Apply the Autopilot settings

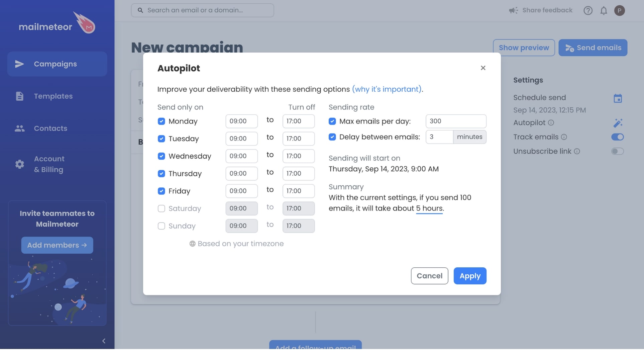(x=470, y=276)
